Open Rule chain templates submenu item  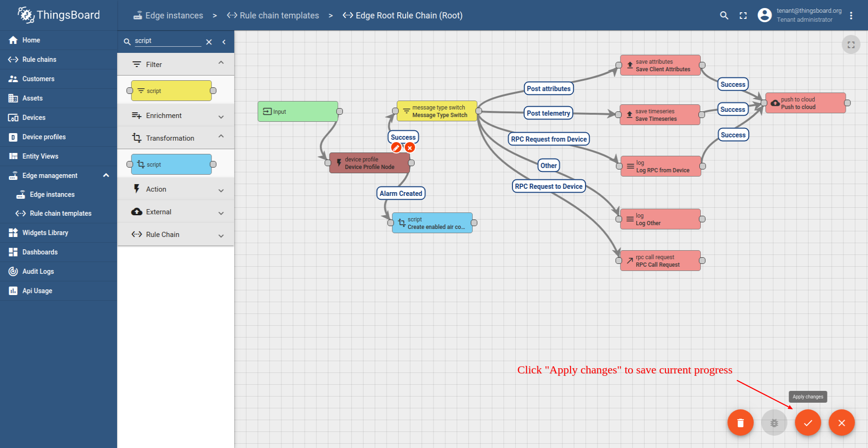pos(59,213)
